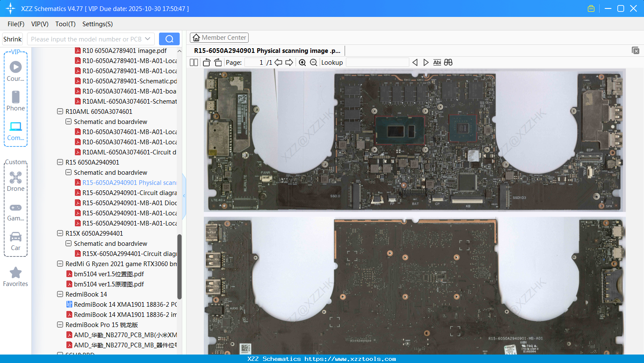Open Favorites in the sidebar
The width and height of the screenshot is (644, 363).
tap(16, 277)
